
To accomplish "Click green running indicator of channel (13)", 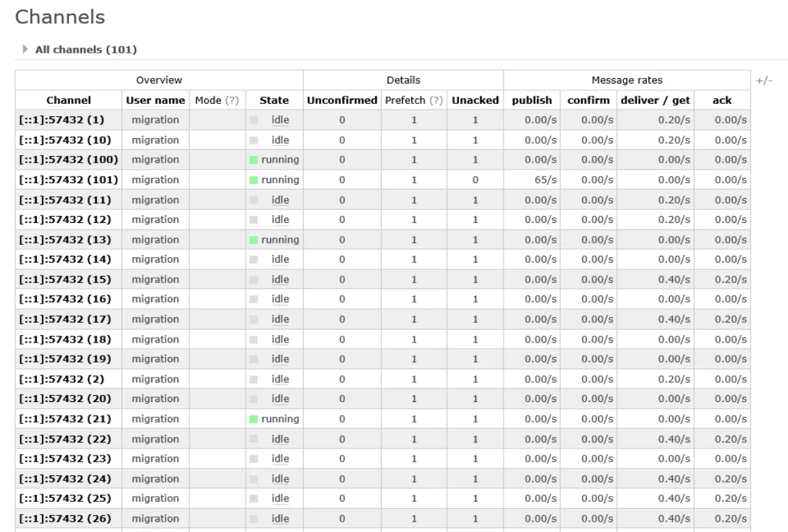I will pos(253,239).
